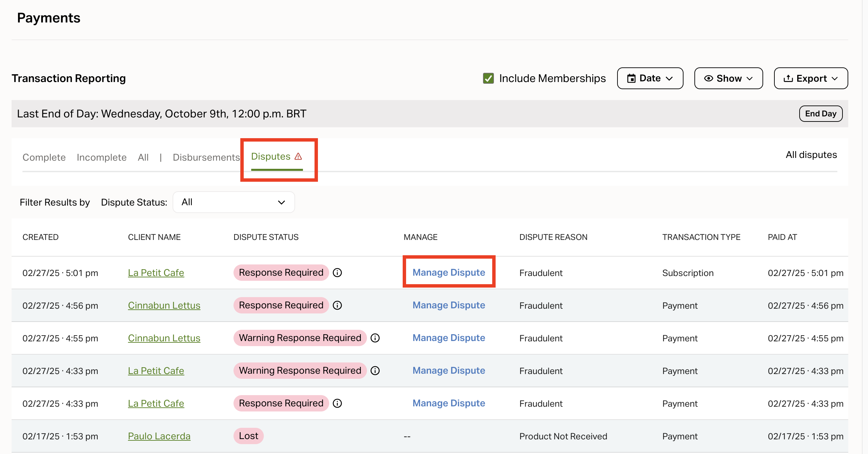Open the Date dropdown
The height and width of the screenshot is (454, 868).
(650, 78)
